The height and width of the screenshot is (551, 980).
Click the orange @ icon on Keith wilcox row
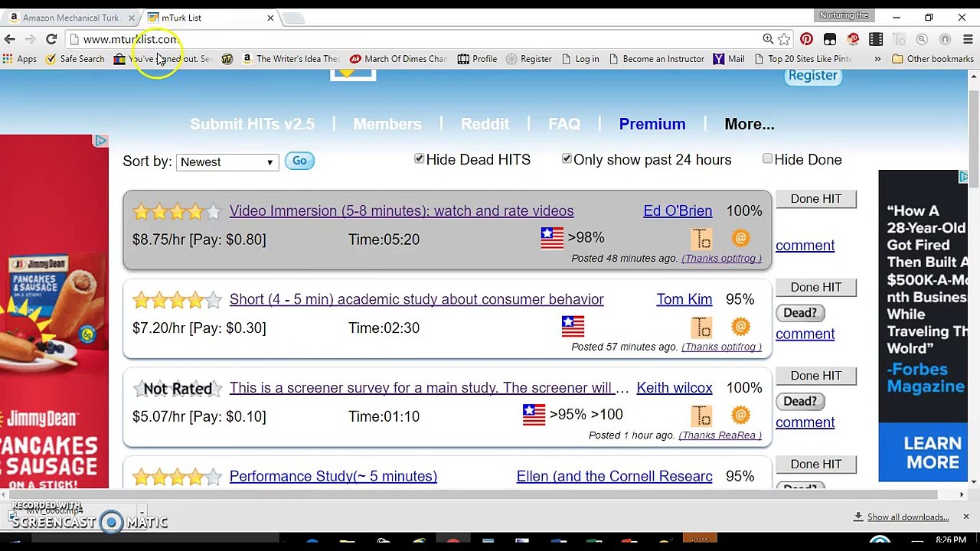(x=740, y=416)
